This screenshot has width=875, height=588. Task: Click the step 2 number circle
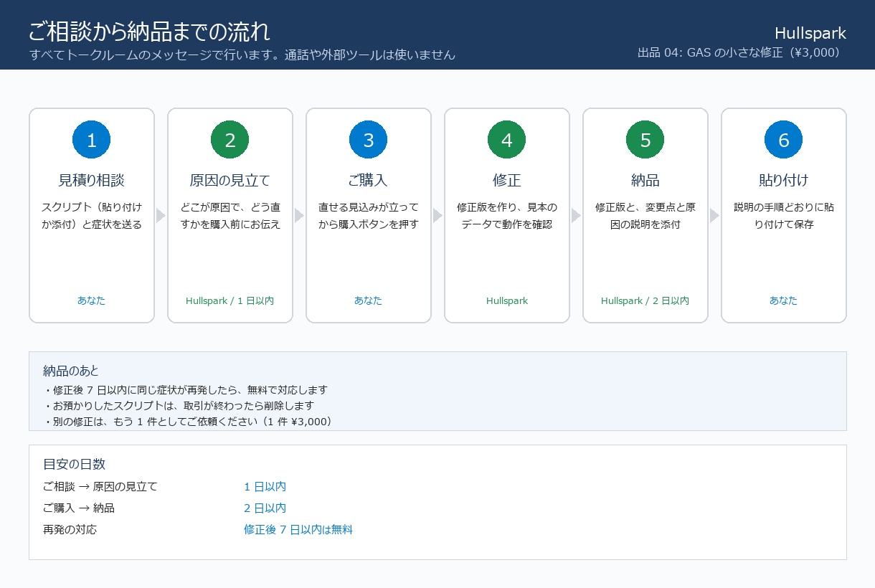tap(230, 140)
